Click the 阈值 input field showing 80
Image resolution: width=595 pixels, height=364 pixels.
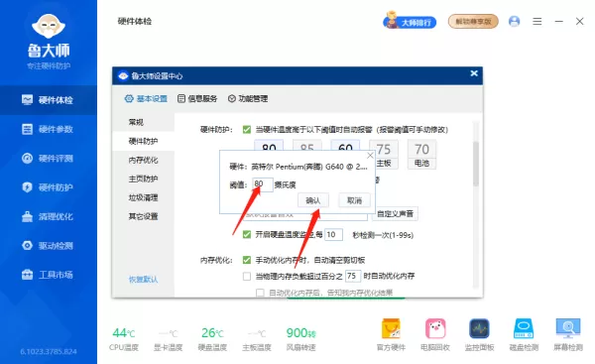(x=263, y=184)
